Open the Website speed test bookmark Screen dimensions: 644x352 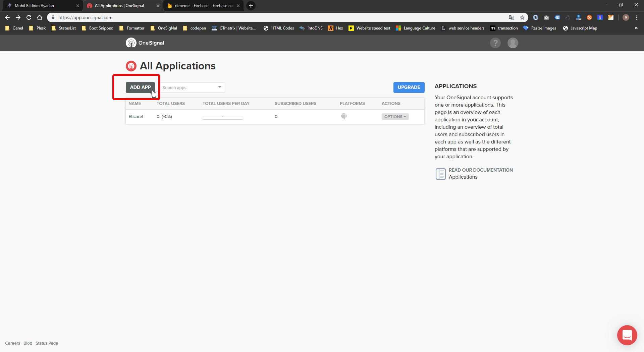click(x=370, y=28)
